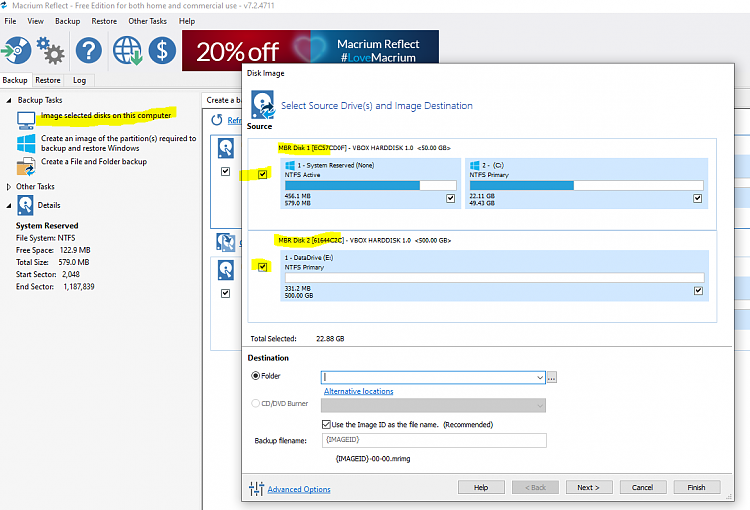Uncheck the DataDrive (E:) partition checkbox
750x510 pixels.
click(698, 290)
